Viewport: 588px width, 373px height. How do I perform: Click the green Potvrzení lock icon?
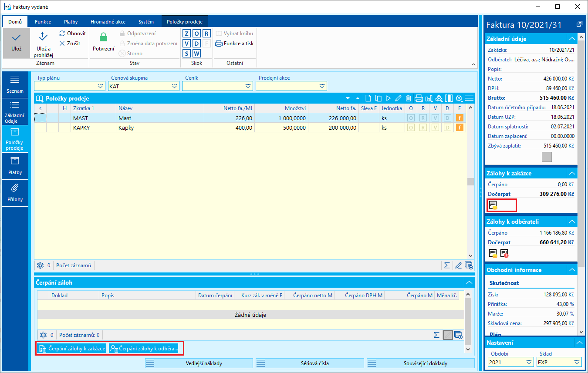pyautogui.click(x=103, y=38)
